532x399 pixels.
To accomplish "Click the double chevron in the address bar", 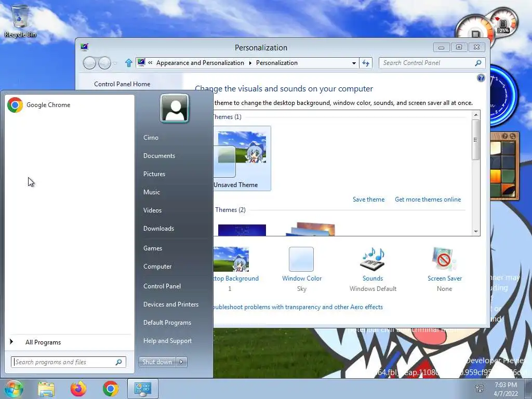I will 150,63.
